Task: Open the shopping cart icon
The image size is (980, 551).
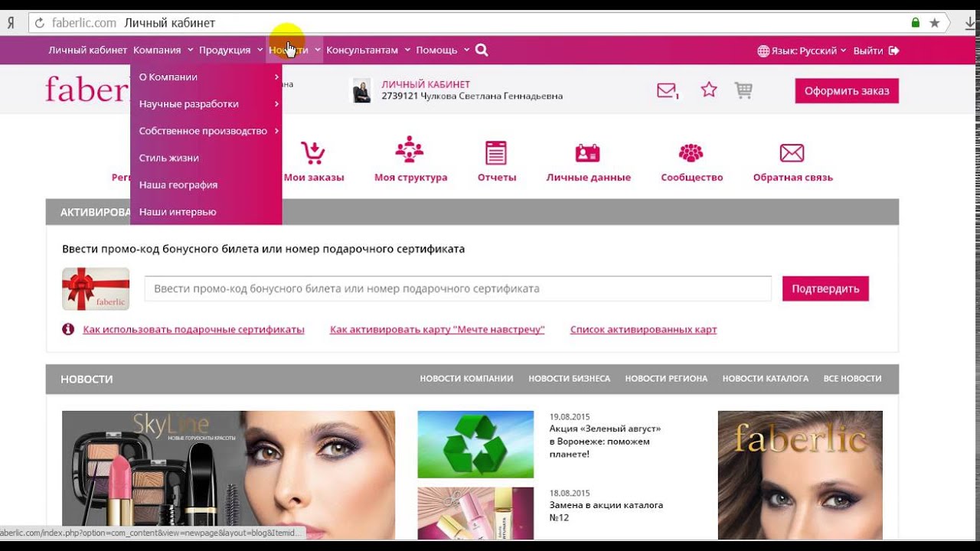Action: point(743,90)
